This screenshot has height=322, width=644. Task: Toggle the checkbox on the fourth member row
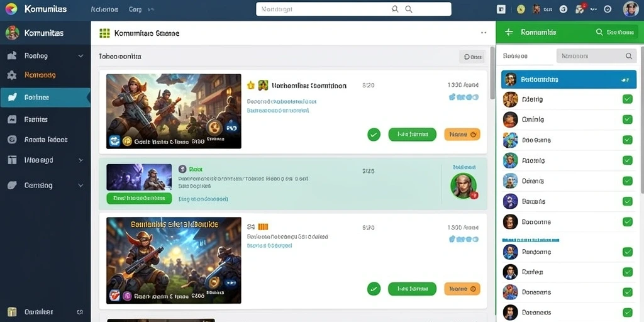tap(627, 160)
